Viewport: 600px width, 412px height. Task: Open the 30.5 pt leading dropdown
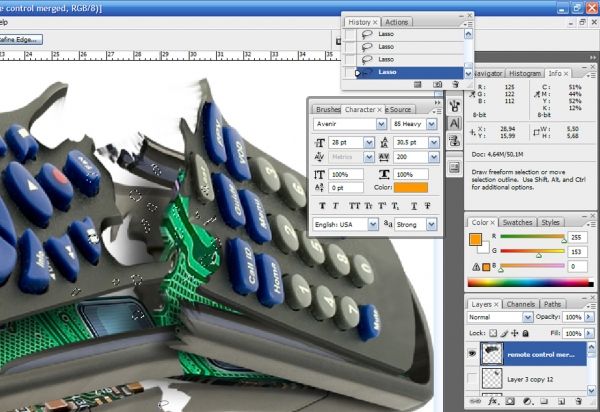click(434, 142)
